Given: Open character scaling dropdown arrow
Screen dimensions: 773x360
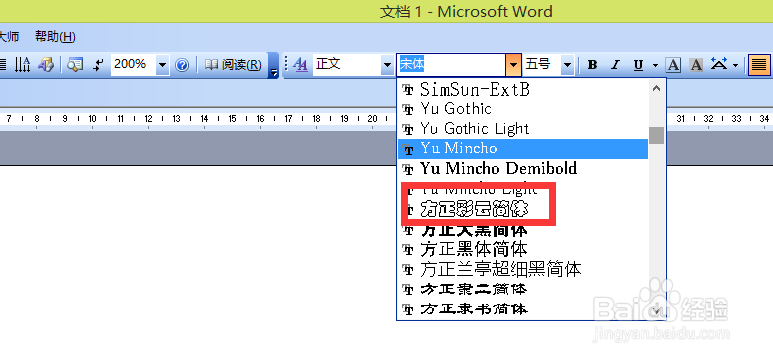Looking at the screenshot, I should coord(736,65).
